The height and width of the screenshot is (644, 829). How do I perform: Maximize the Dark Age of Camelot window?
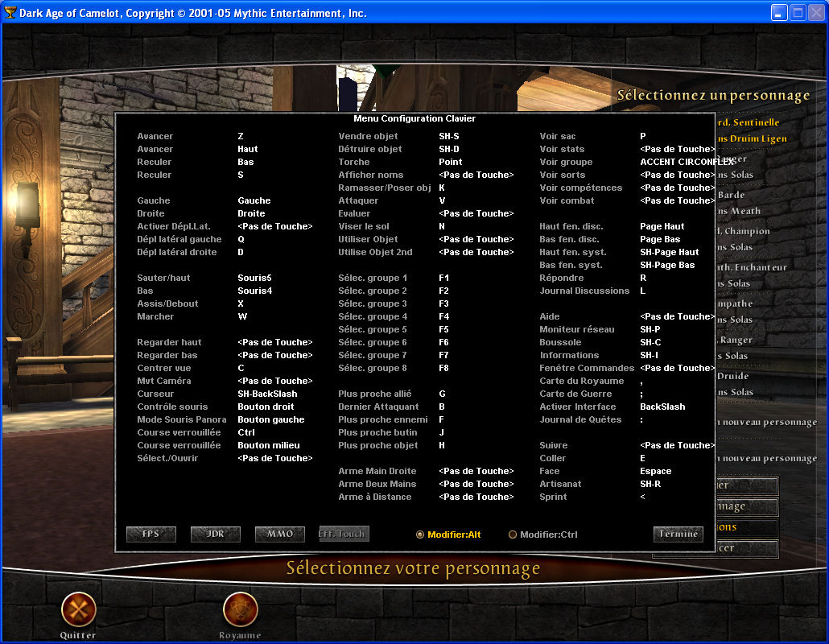pyautogui.click(x=798, y=12)
